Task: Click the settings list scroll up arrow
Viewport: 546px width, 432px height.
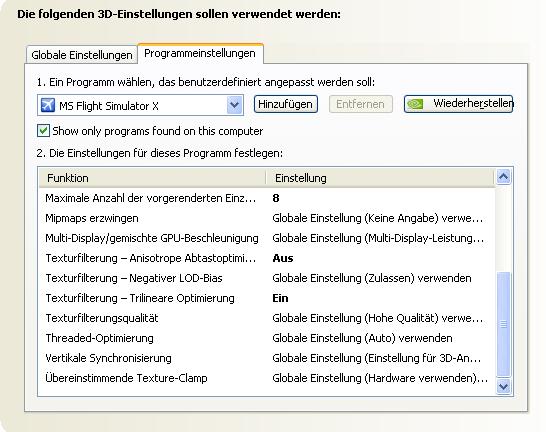Action: (x=504, y=177)
